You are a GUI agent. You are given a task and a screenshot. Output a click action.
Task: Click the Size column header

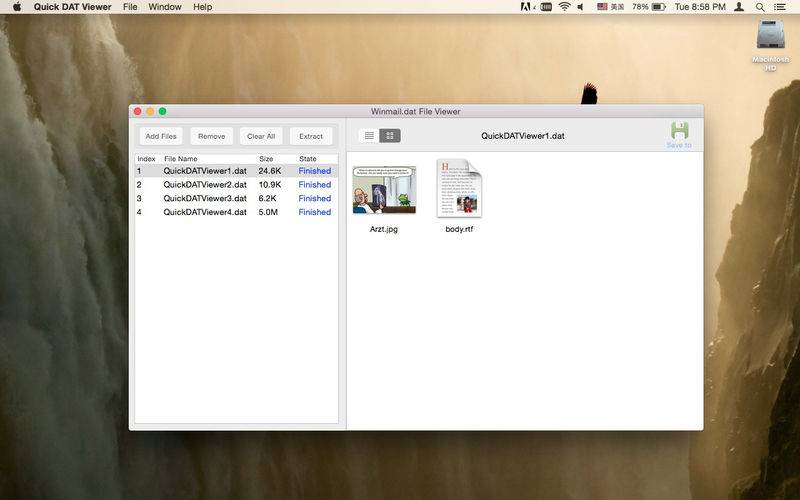click(x=266, y=159)
